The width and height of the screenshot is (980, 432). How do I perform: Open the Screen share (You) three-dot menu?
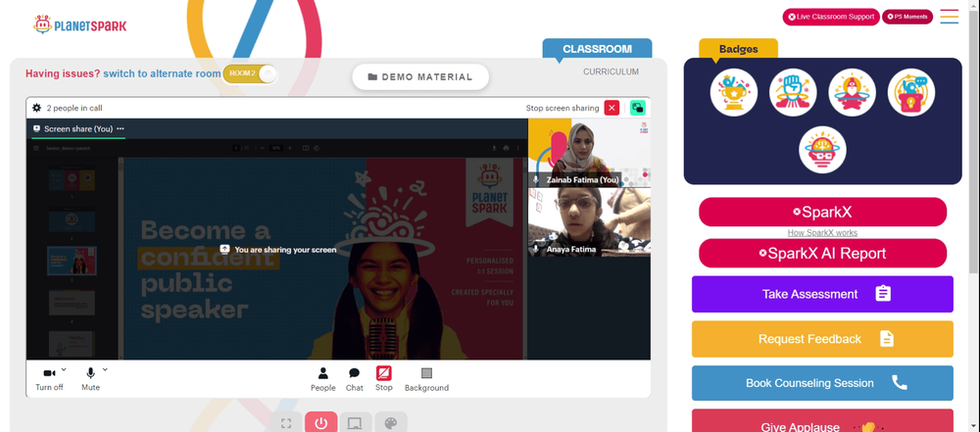(121, 128)
